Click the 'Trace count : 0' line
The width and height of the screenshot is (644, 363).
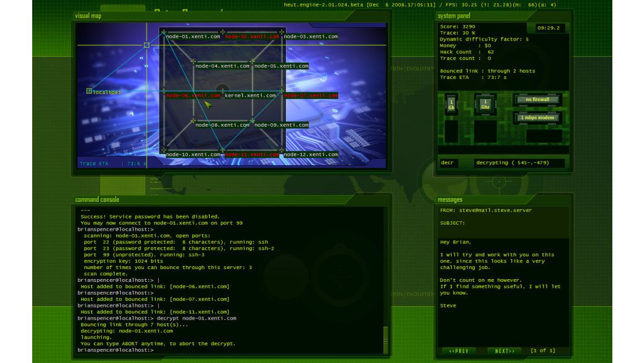tap(465, 58)
